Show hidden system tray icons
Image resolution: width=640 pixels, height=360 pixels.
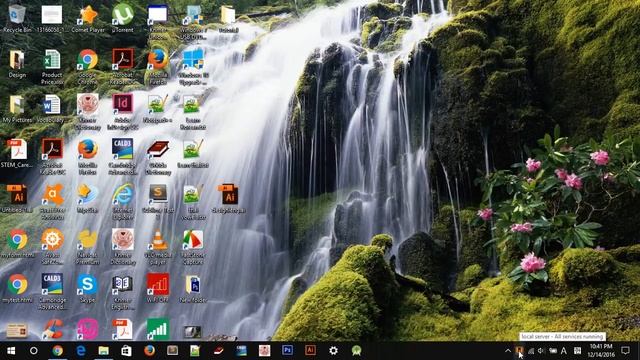tap(508, 351)
